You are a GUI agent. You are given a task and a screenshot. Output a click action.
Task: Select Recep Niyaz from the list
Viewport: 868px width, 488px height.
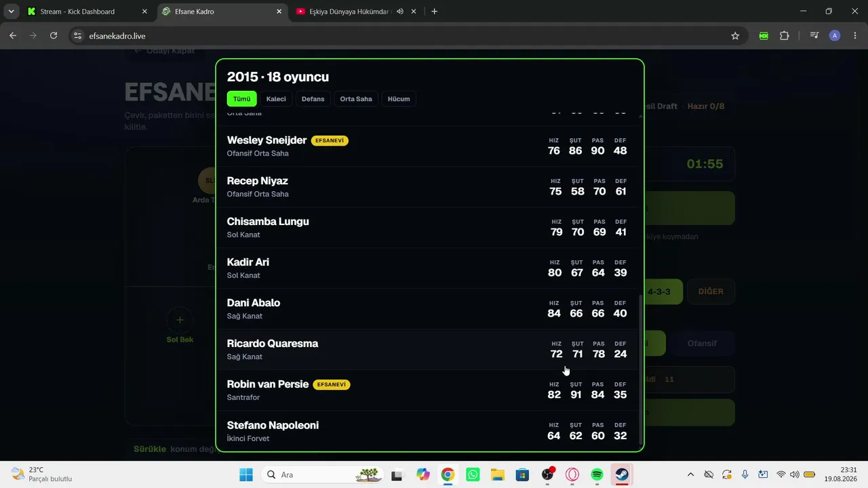tap(427, 187)
